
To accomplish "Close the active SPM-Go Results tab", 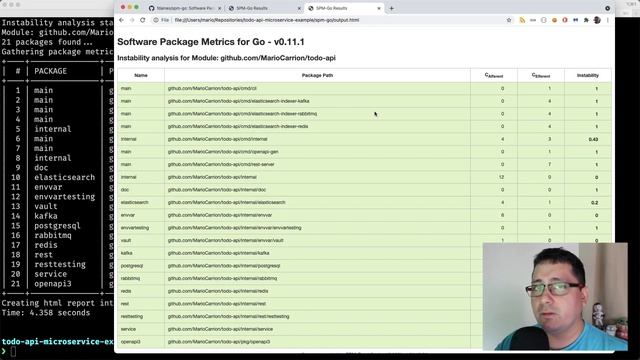I will pyautogui.click(x=379, y=8).
